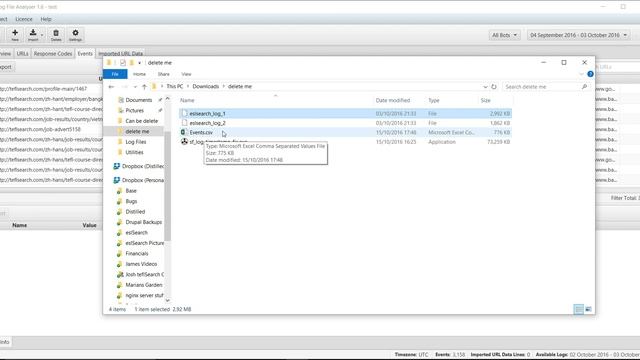Click the navigation pane scroll up arrow
Screen dimensions: 640x360
click(167, 99)
